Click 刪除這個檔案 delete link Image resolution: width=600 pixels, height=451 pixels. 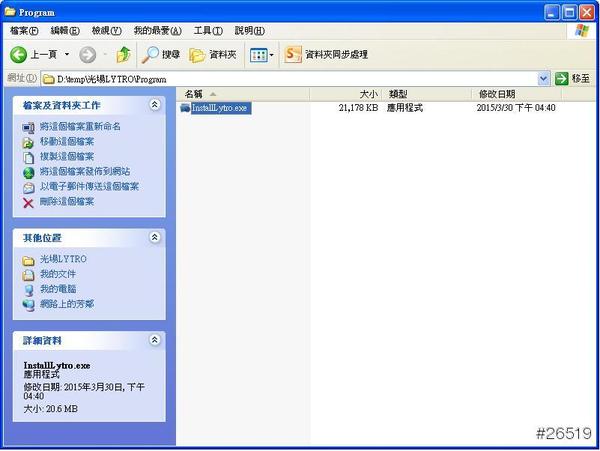pyautogui.click(x=67, y=202)
